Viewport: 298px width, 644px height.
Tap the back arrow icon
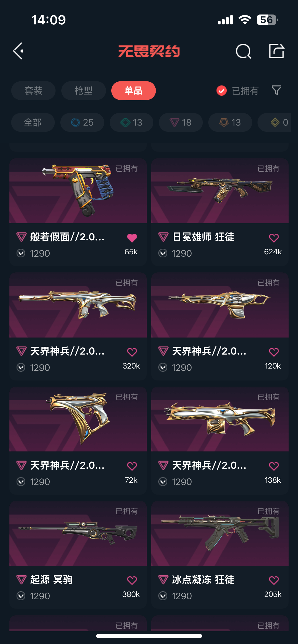(x=18, y=51)
